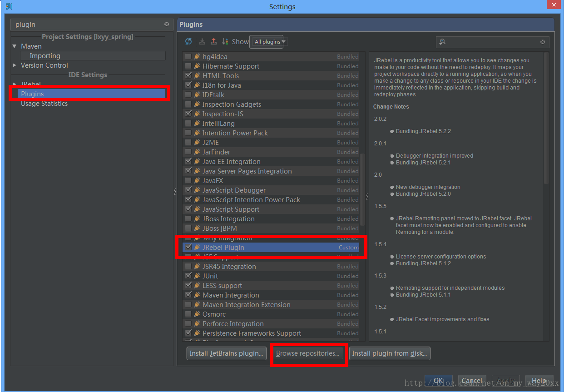Enable the Hibernate Support plugin checkbox
The height and width of the screenshot is (392, 564).
point(188,66)
